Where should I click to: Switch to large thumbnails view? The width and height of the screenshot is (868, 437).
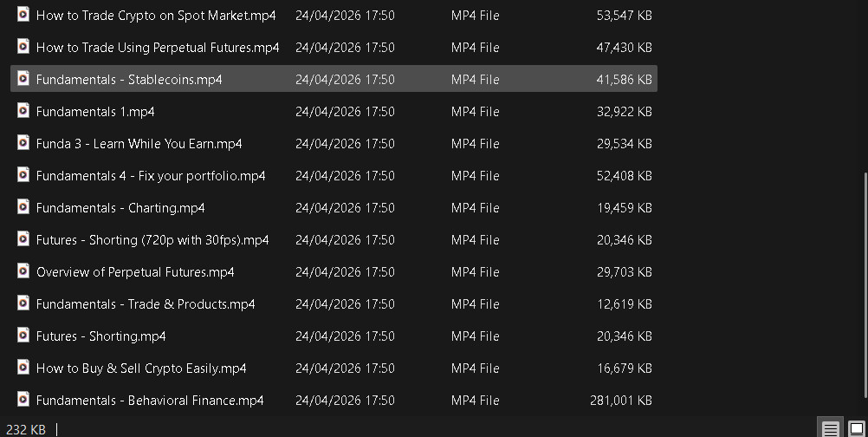coord(856,428)
